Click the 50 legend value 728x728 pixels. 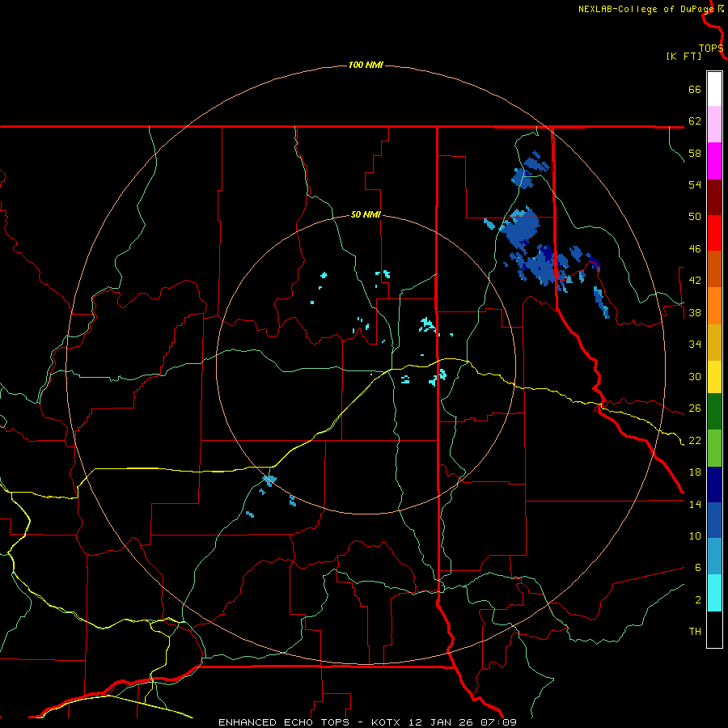(x=695, y=216)
